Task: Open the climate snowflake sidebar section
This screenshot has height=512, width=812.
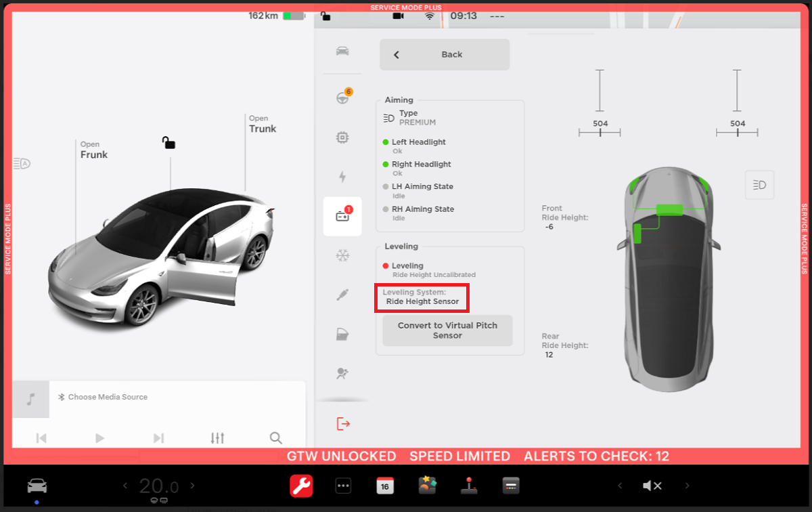Action: point(342,255)
